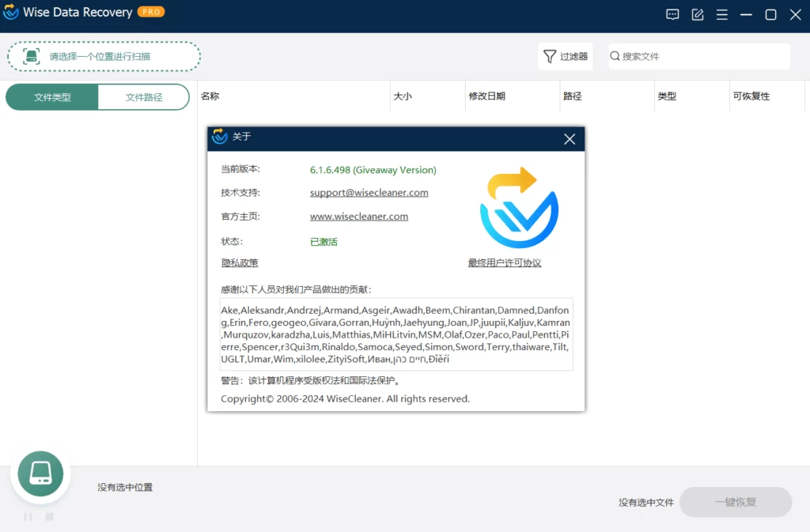Close the 关于 about dialog
Screen dimensions: 810x532
pos(569,139)
